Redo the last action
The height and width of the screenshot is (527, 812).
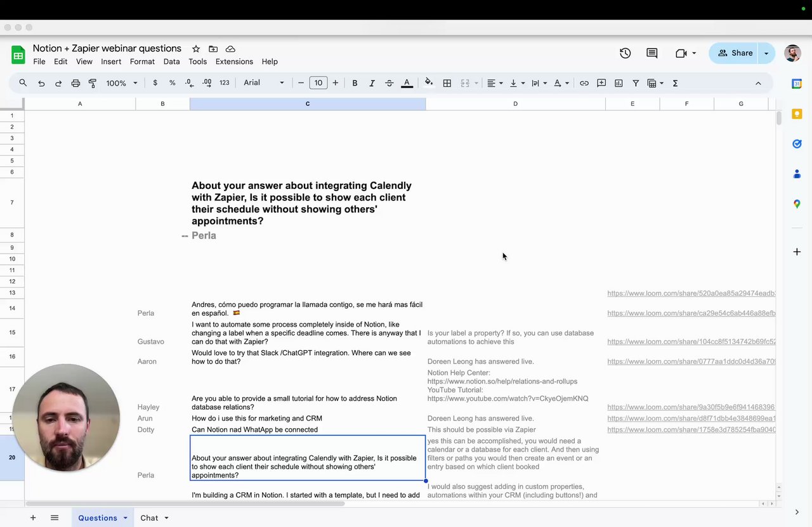click(x=58, y=83)
